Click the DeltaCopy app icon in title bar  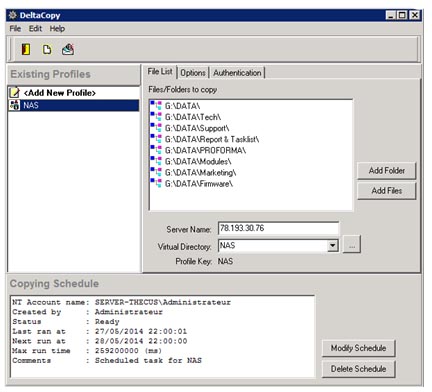tap(13, 15)
